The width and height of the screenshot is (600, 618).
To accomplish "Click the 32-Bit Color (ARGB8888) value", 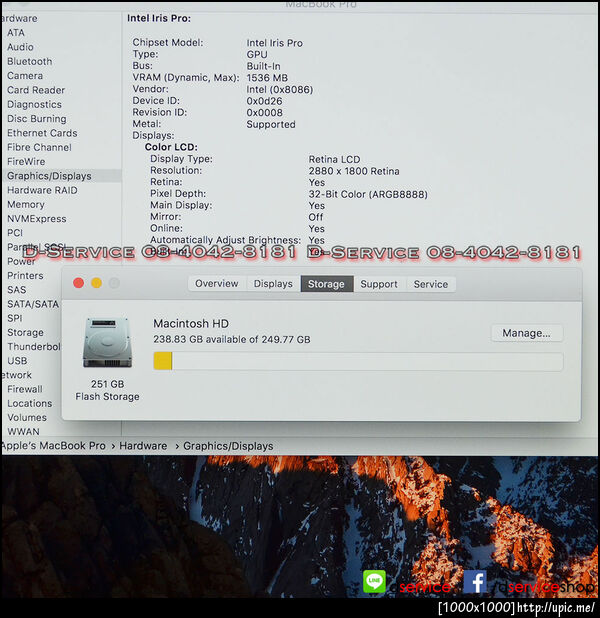I will click(368, 194).
